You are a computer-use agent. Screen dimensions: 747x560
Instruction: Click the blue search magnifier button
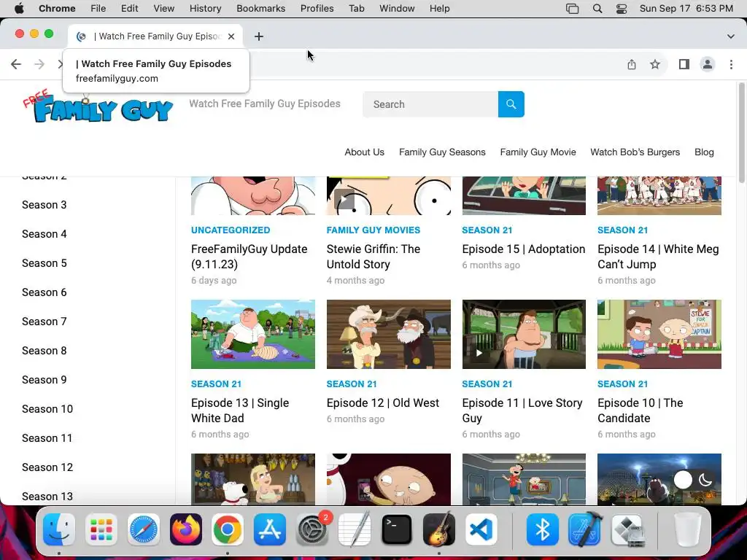511,104
